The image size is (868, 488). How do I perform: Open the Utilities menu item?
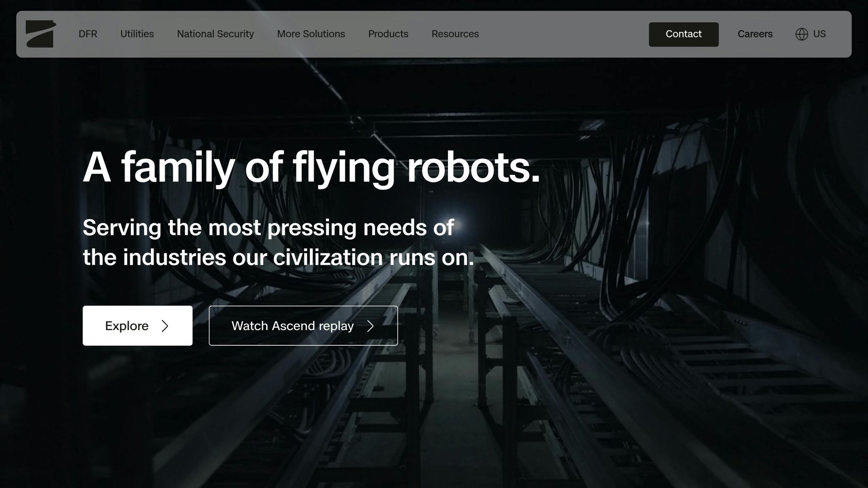pos(137,34)
